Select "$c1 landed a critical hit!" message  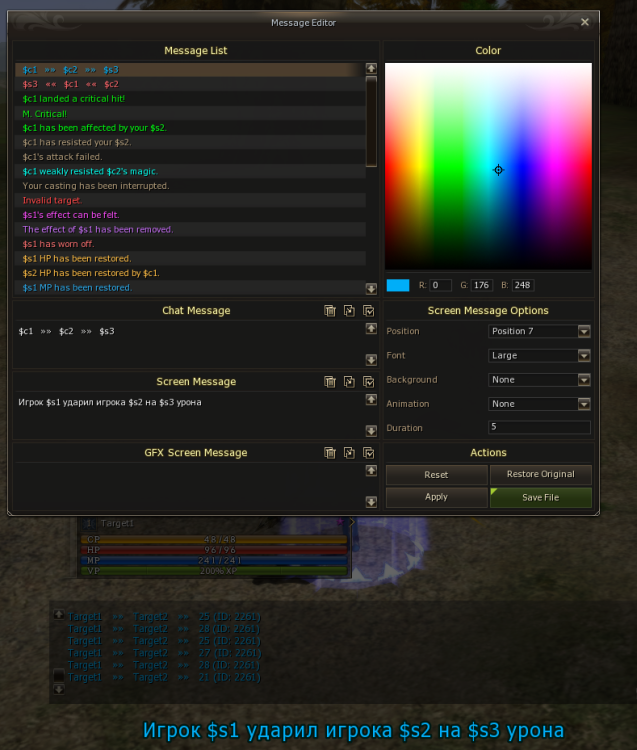[x=73, y=99]
